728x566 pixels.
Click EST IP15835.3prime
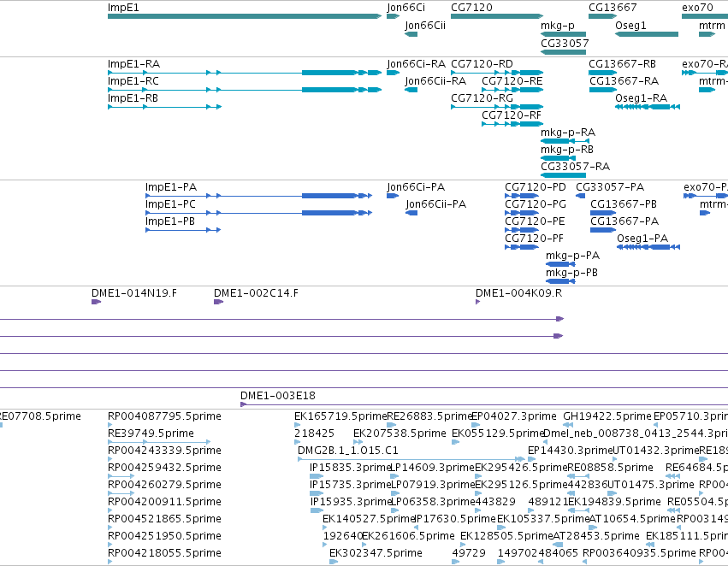tap(317, 476)
